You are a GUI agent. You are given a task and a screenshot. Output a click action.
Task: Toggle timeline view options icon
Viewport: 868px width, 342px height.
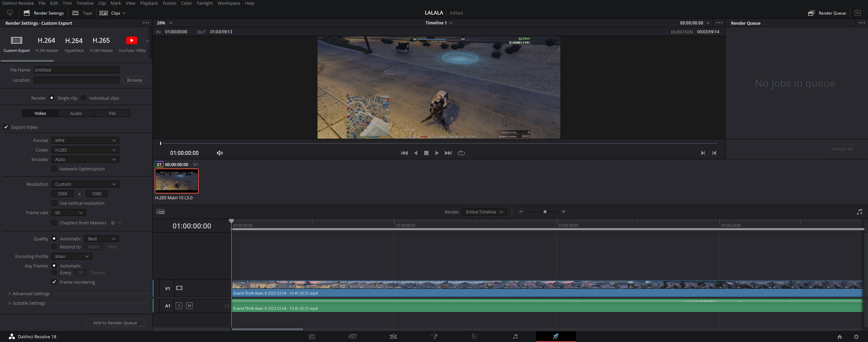click(160, 211)
